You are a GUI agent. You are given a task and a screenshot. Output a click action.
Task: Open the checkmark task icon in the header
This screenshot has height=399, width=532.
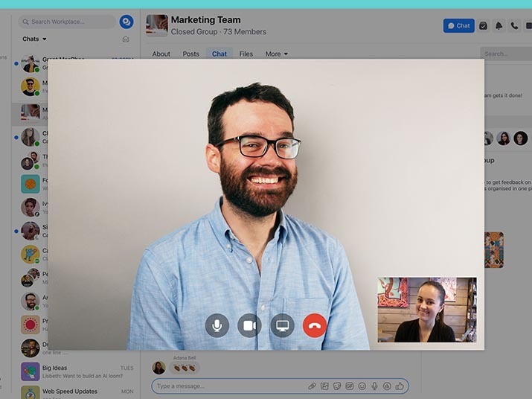(x=483, y=26)
